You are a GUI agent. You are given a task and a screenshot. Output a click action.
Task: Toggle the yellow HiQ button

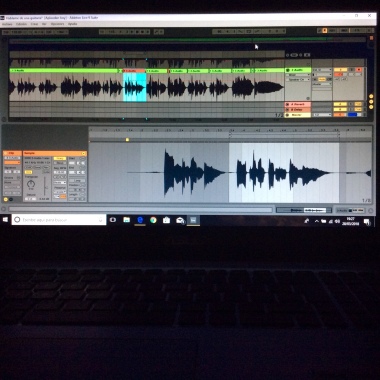point(28,172)
